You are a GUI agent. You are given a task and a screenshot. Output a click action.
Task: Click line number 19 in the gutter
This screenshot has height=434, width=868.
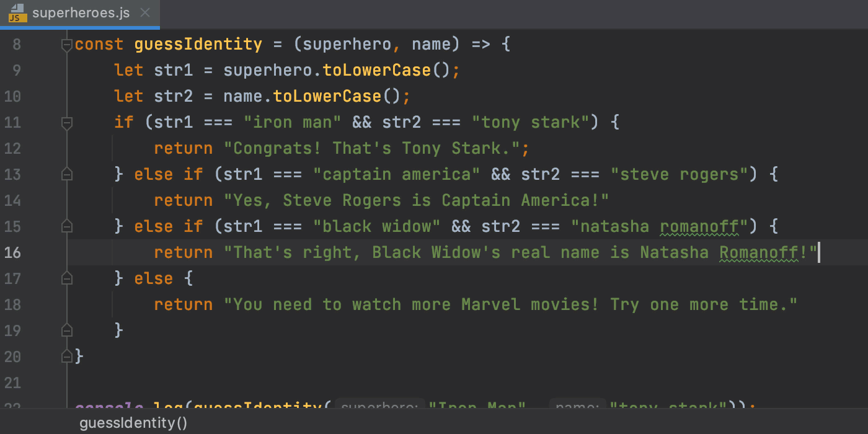click(x=12, y=331)
